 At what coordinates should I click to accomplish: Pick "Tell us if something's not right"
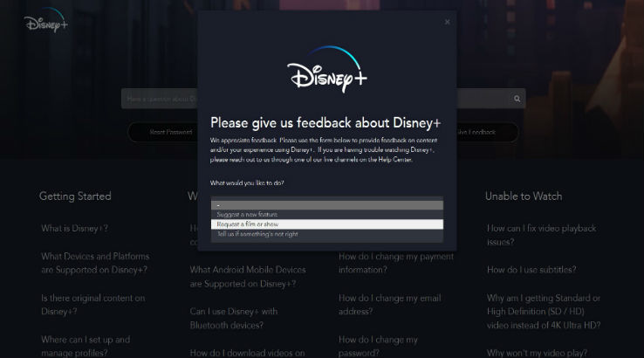326,234
